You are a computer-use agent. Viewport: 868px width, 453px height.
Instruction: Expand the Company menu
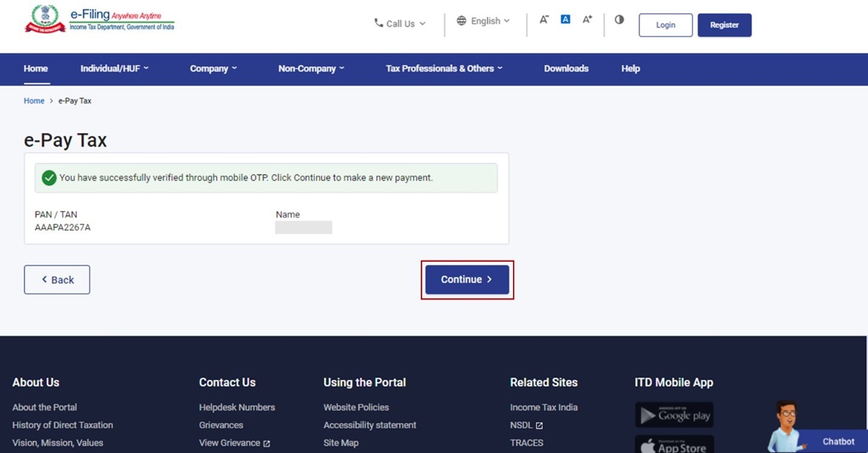tap(213, 69)
